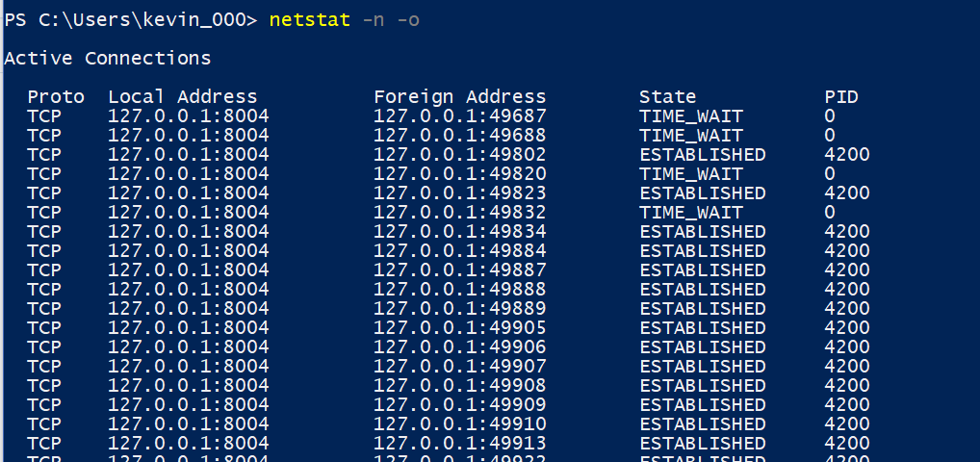Select foreign address 127.0.0.1:49884
The width and height of the screenshot is (980, 462).
point(459,251)
